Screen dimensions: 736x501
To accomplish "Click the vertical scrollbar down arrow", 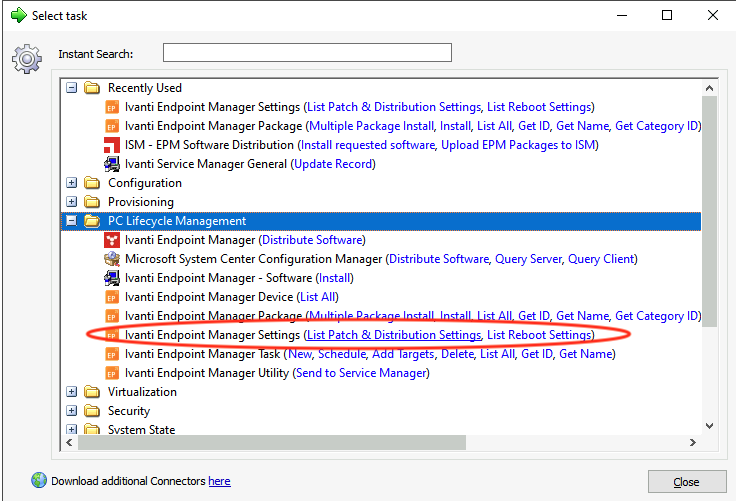I will [709, 426].
